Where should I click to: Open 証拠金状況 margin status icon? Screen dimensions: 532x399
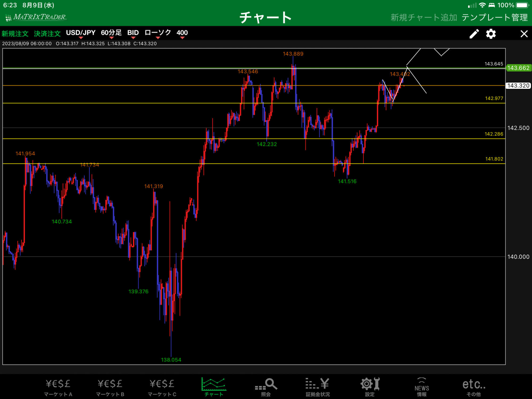pyautogui.click(x=318, y=387)
